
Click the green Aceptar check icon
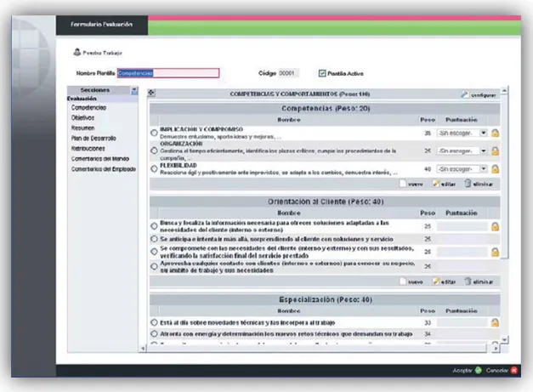479,370
